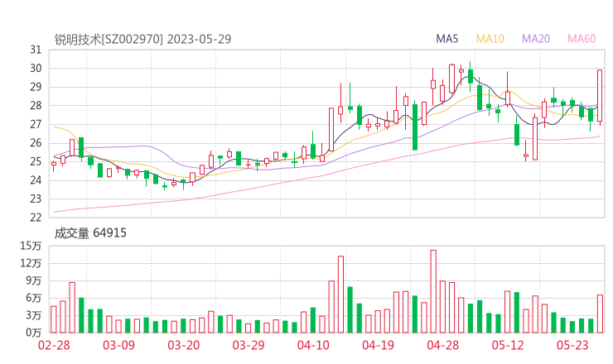
Task: Click the 04-19 date axis label
Action: 378,345
